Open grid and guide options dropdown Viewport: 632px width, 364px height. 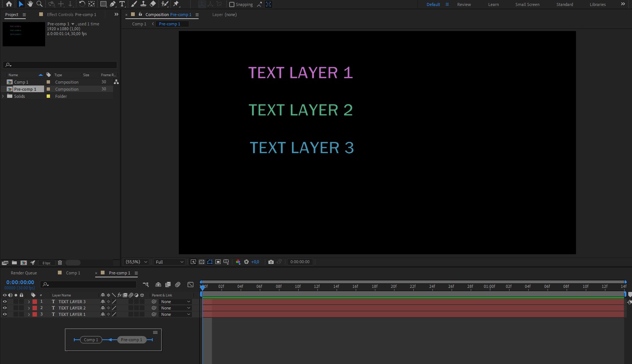click(x=226, y=262)
